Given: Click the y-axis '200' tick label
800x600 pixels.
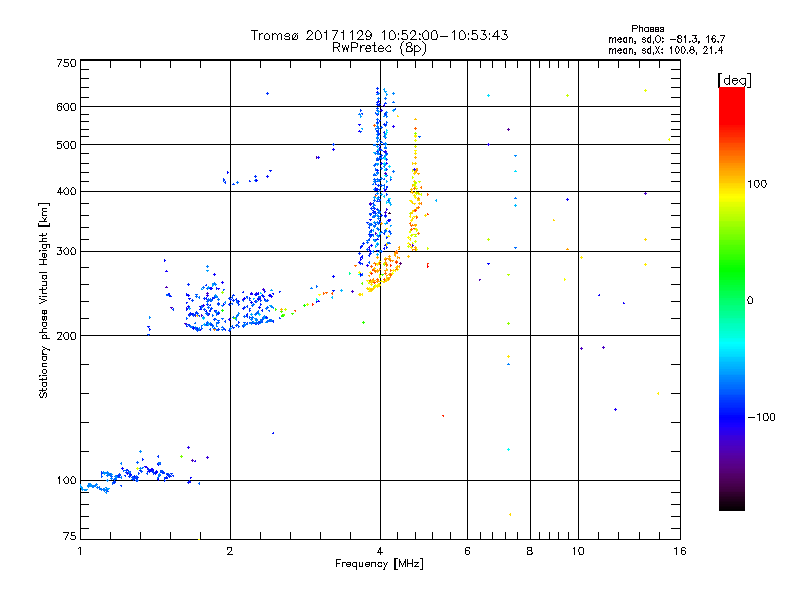Looking at the screenshot, I should [x=66, y=335].
